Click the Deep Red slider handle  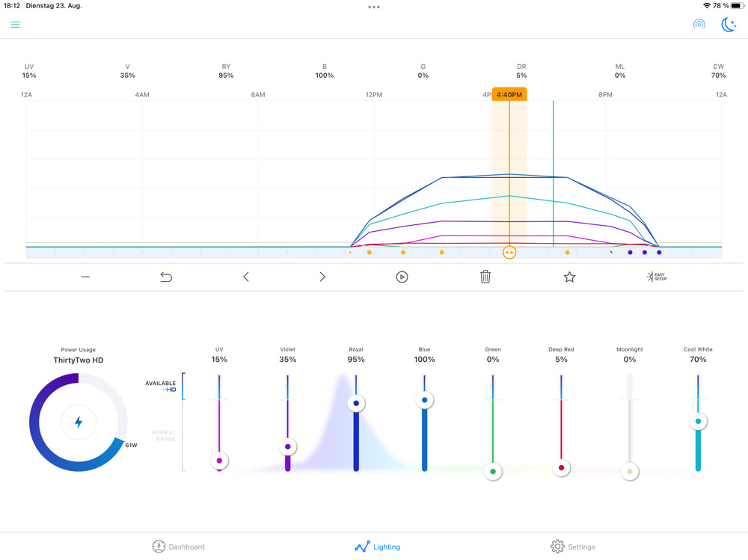[x=561, y=468]
